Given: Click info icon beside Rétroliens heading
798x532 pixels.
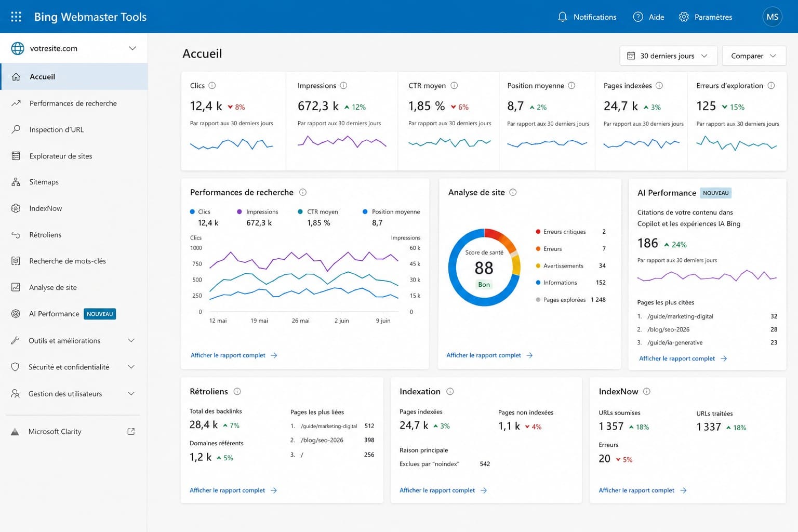Looking at the screenshot, I should pos(237,391).
